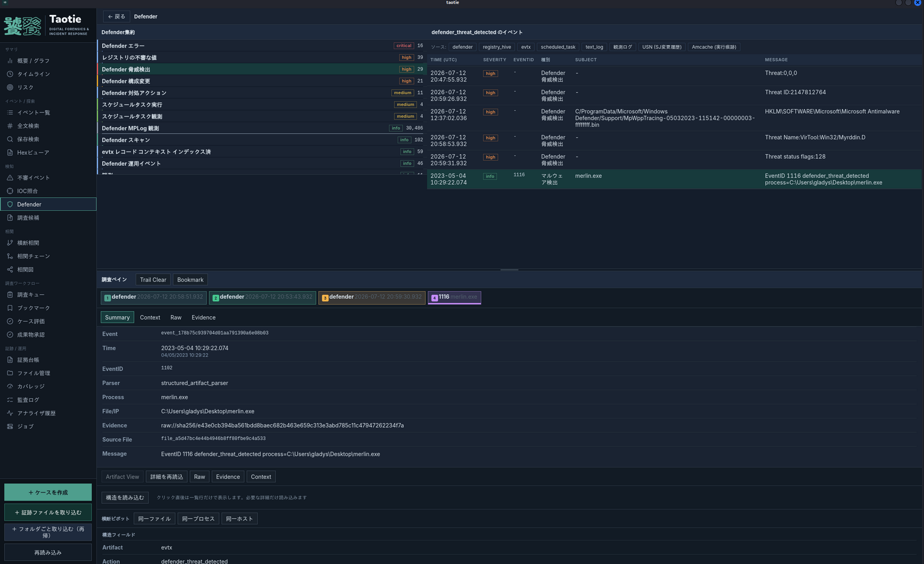Click the Defender shield icon in sidebar
924x564 pixels.
coord(10,204)
